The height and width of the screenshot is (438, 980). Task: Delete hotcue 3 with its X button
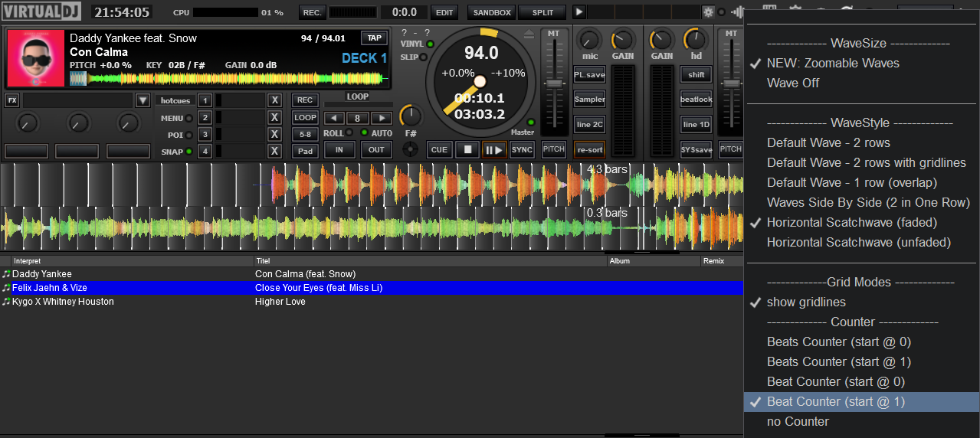(x=274, y=135)
